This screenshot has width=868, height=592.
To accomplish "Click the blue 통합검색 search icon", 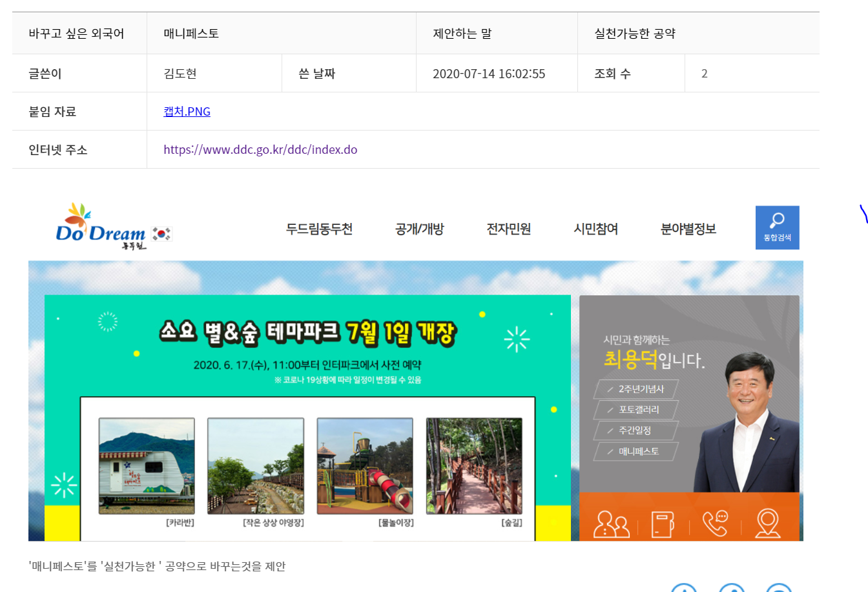I will [x=777, y=227].
